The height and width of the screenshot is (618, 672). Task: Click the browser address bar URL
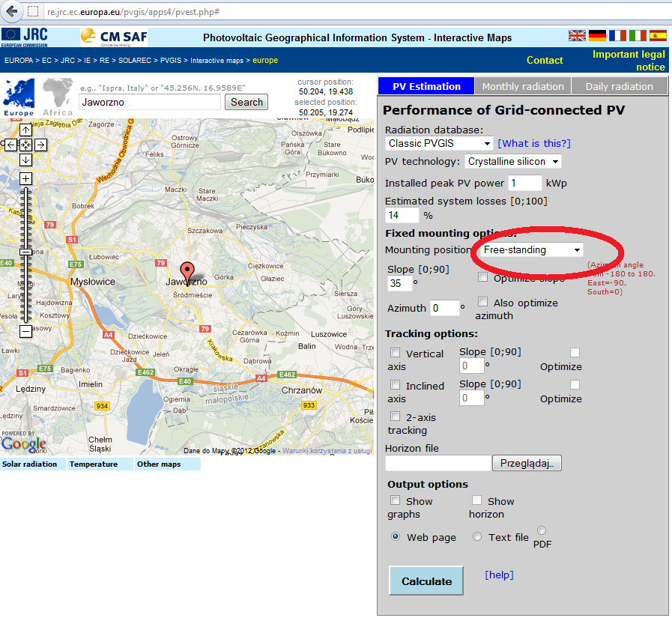point(133,12)
